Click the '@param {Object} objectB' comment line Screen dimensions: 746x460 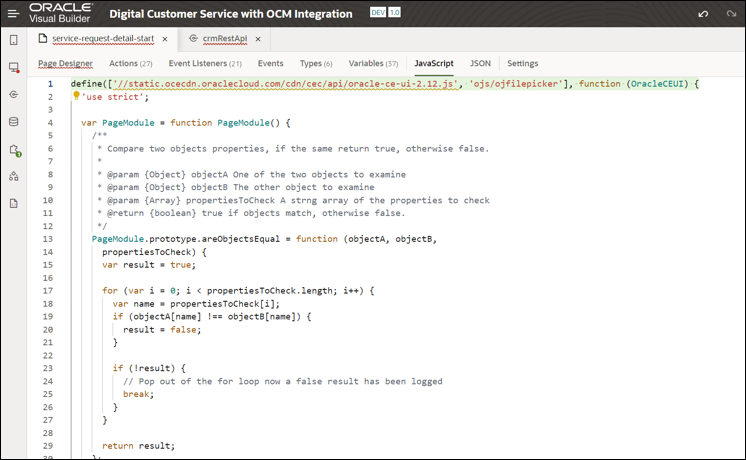[236, 187]
